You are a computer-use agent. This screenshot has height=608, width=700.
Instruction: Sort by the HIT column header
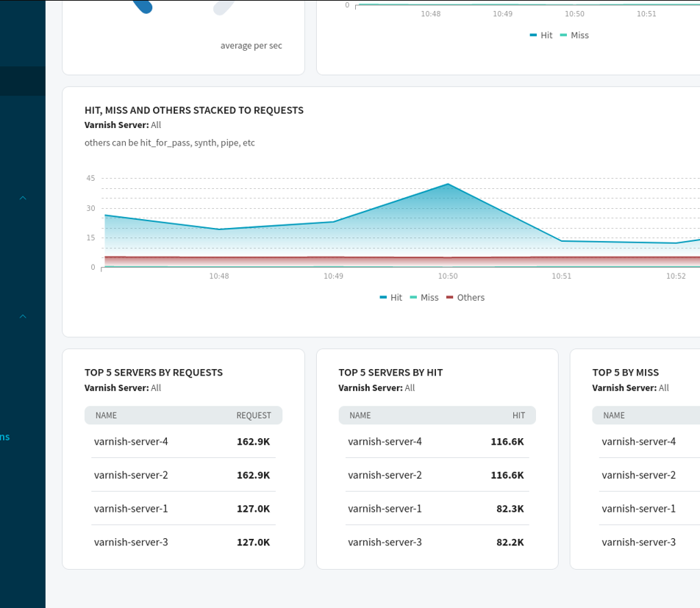tap(518, 415)
